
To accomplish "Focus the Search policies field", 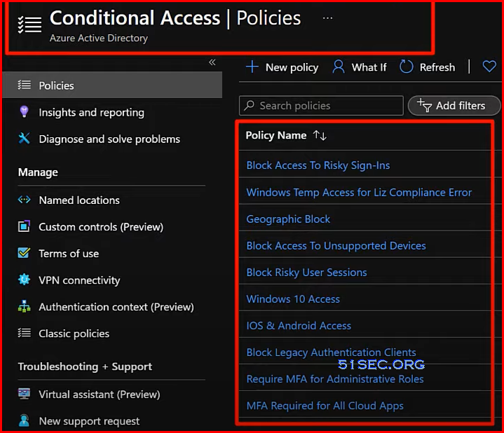I will pos(321,105).
